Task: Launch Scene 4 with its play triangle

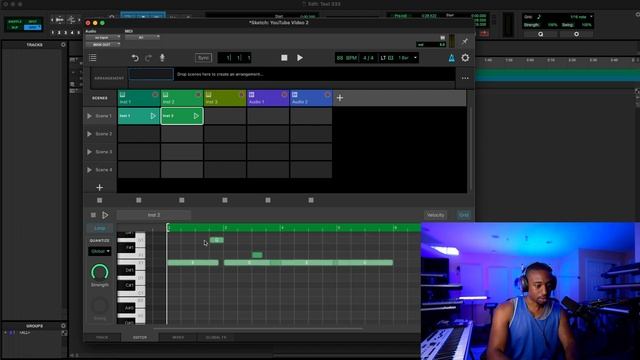Action: tap(89, 170)
